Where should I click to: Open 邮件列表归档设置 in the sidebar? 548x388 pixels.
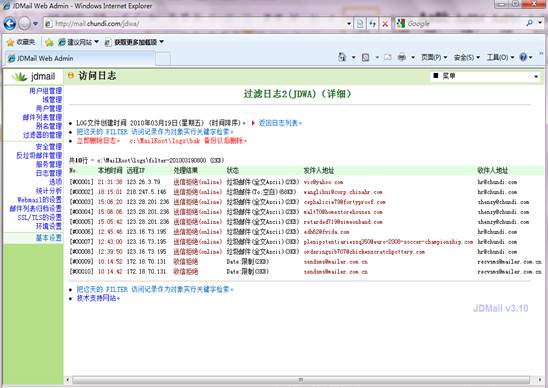36,208
